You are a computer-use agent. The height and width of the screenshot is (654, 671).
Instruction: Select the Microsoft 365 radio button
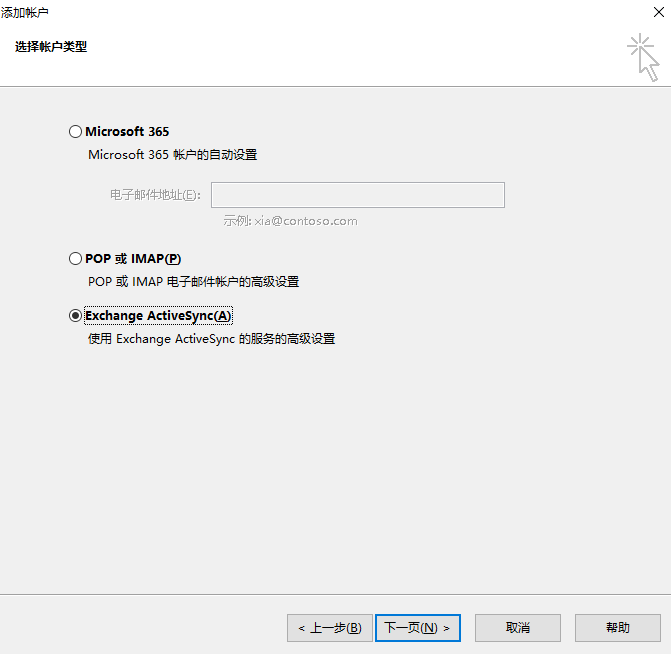click(75, 131)
